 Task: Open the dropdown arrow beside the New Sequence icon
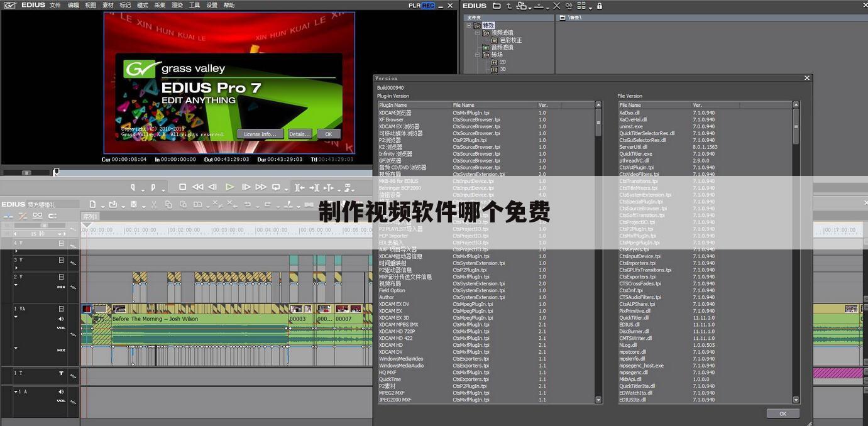[x=102, y=206]
